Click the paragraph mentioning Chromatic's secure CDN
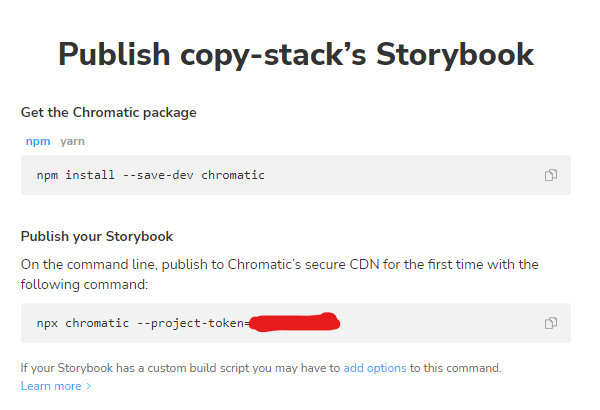600x410 pixels. (279, 264)
